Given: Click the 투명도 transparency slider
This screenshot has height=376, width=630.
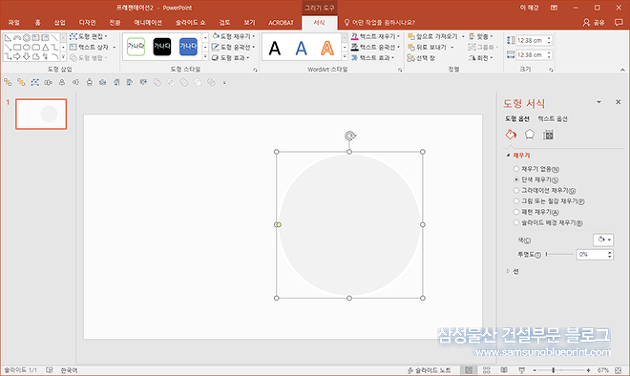Looking at the screenshot, I should coord(559,254).
